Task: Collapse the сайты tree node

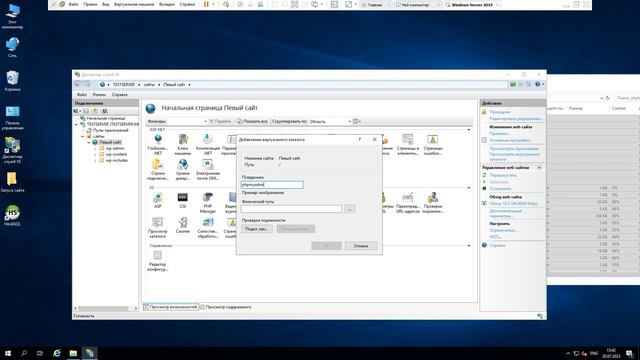Action: click(x=83, y=136)
